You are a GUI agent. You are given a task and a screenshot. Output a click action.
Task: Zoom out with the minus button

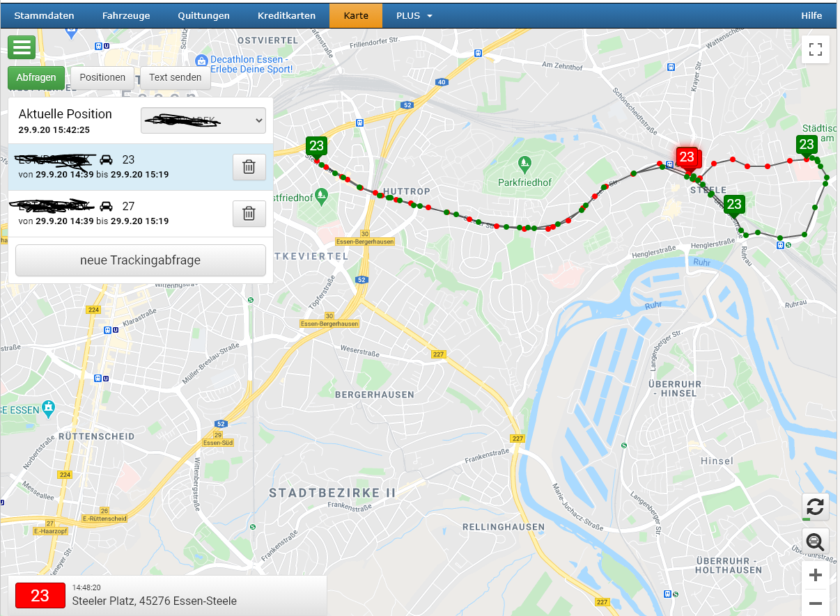[816, 603]
